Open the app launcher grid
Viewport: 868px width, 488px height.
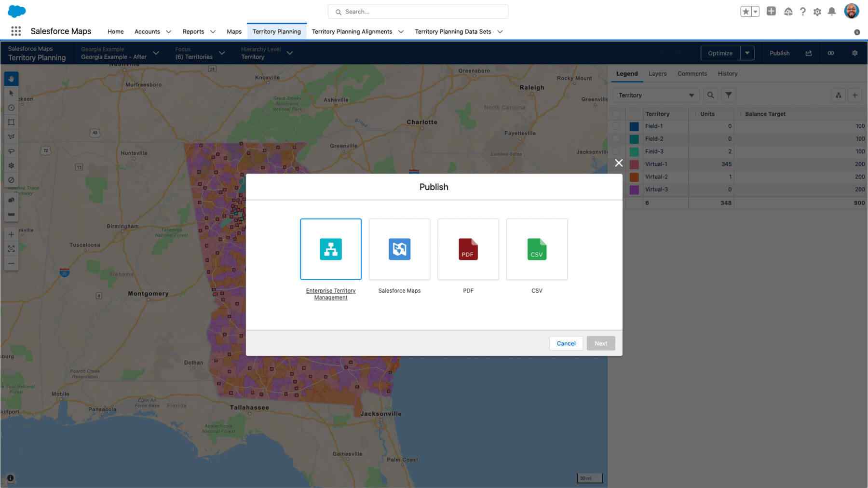click(16, 31)
